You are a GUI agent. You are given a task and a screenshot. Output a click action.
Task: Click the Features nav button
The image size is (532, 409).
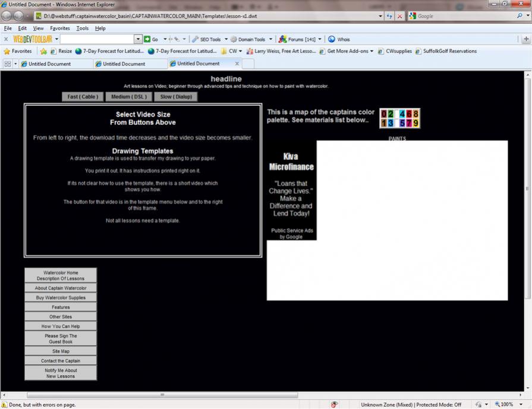click(61, 307)
